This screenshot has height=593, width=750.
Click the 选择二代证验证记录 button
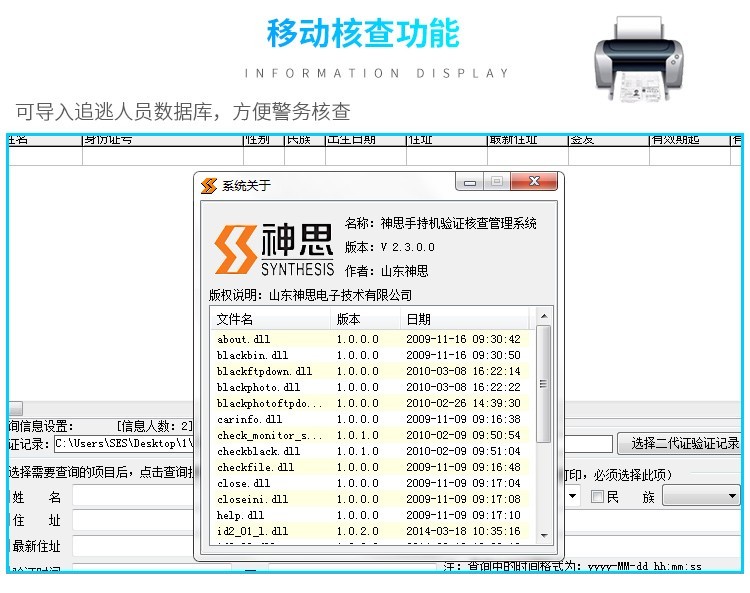[680, 444]
